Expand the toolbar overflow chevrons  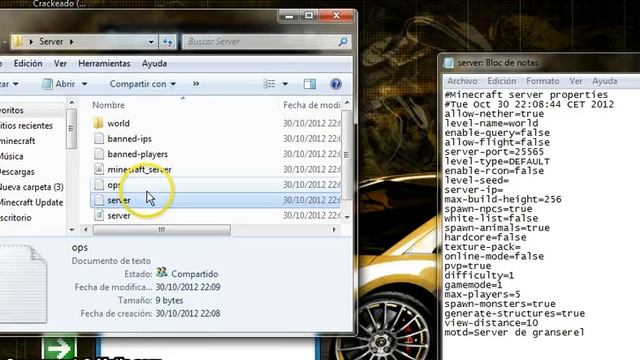pos(196,84)
